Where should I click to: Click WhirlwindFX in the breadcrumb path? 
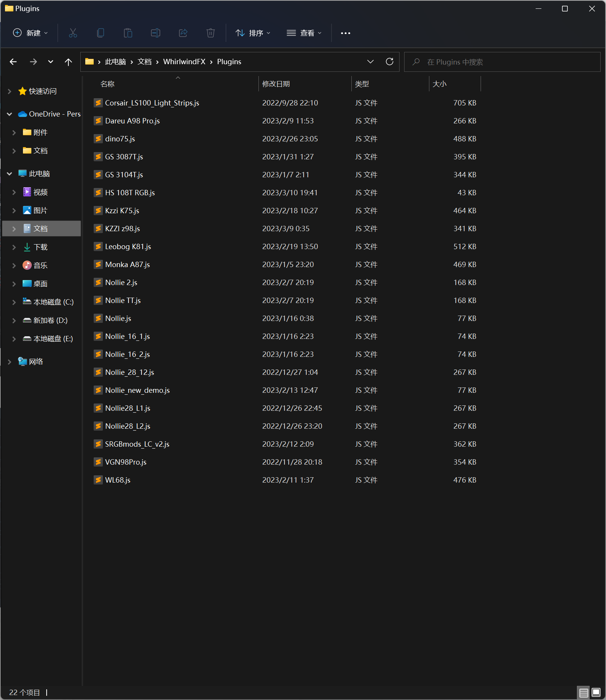click(184, 62)
